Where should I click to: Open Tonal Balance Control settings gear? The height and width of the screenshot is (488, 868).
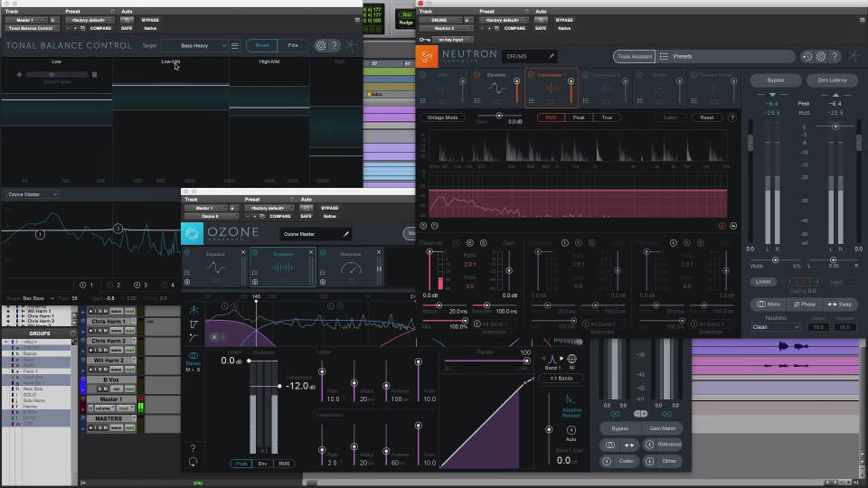[320, 45]
